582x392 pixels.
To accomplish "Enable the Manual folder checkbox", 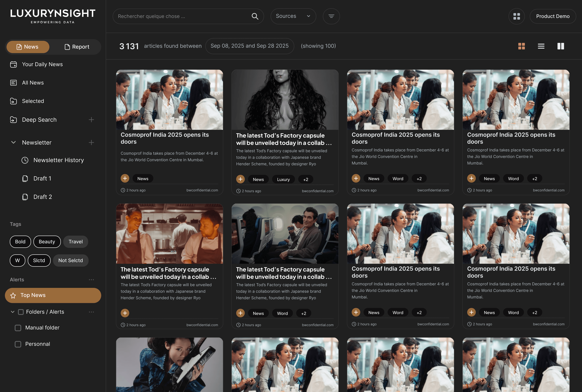I will coord(18,327).
